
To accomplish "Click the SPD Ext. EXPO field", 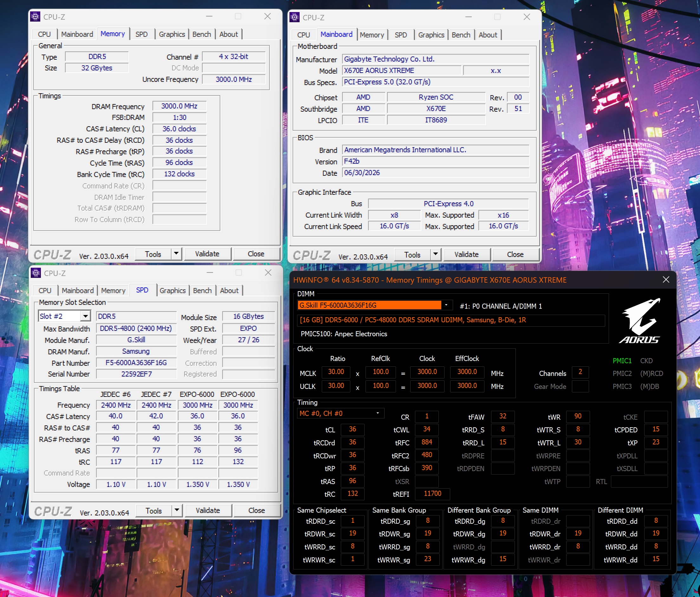I will [x=248, y=328].
